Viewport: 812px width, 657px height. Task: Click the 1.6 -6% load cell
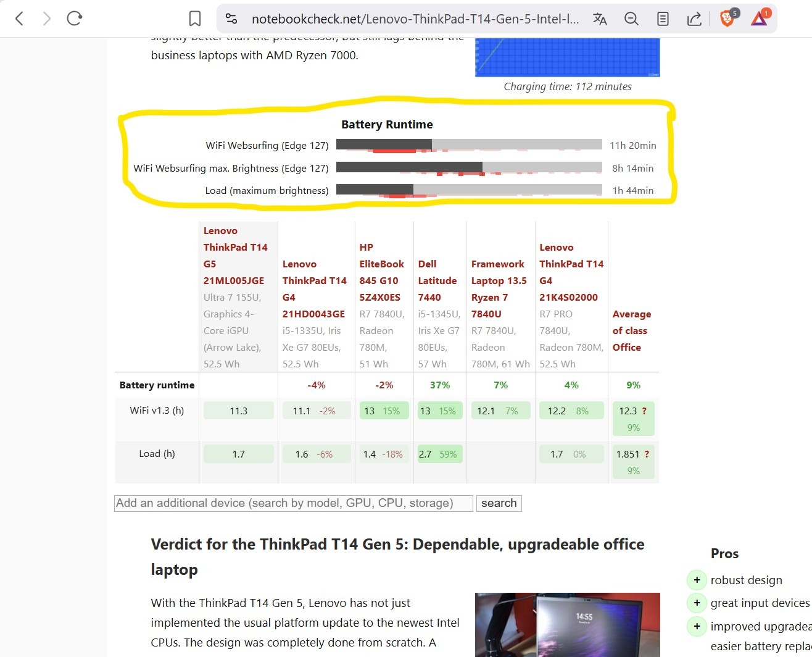point(317,454)
